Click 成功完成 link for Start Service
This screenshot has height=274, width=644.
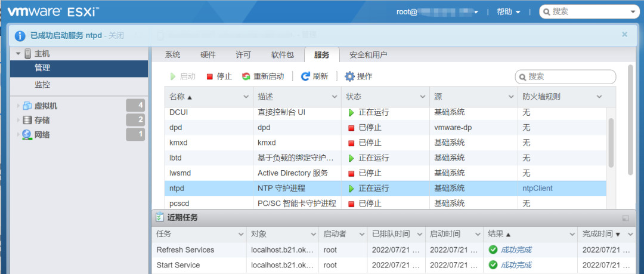516,265
